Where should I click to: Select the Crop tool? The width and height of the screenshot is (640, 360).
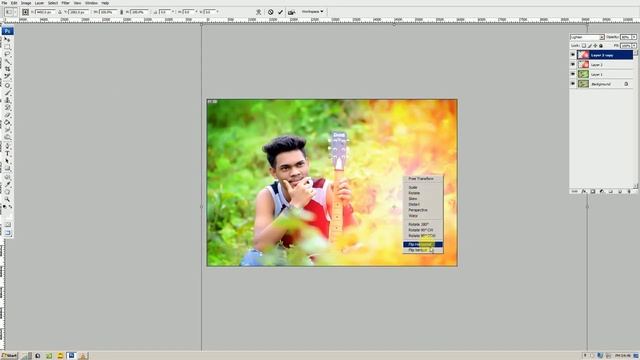tap(7, 69)
